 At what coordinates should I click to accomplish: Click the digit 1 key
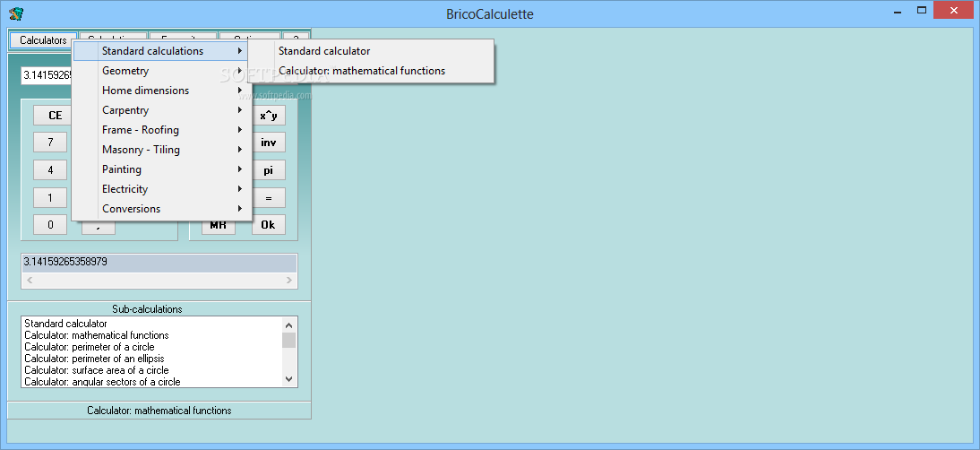(50, 197)
